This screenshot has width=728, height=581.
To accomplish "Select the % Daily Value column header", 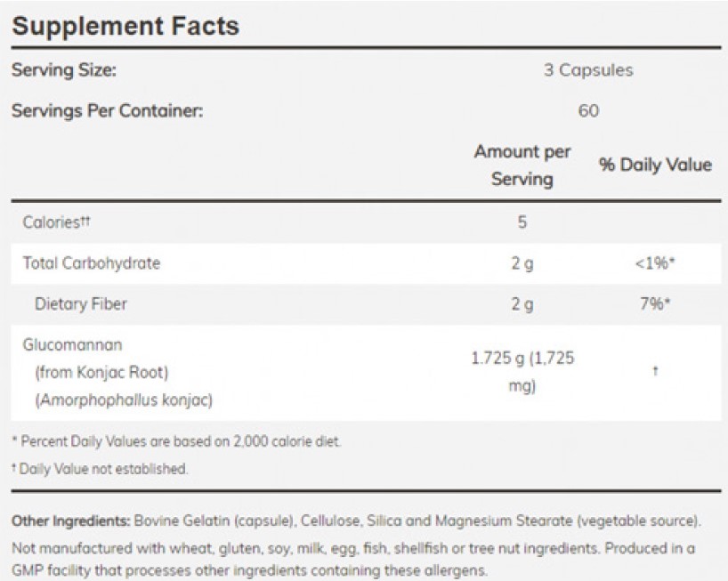I will pos(655,165).
